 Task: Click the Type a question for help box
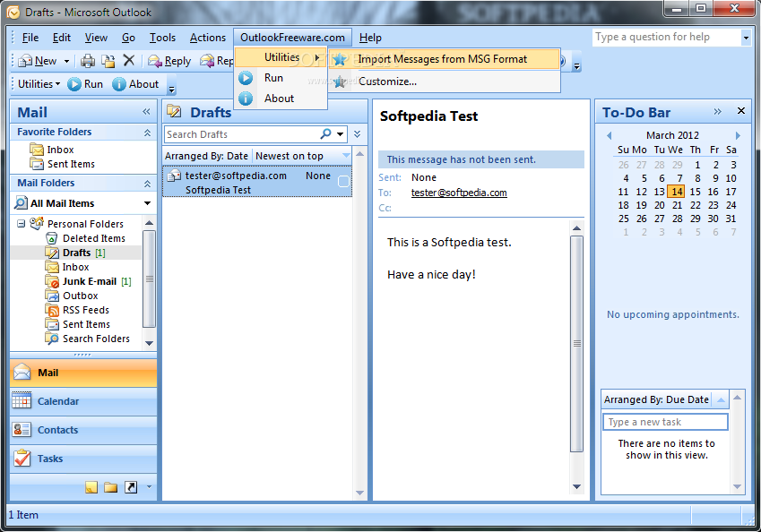(666, 37)
